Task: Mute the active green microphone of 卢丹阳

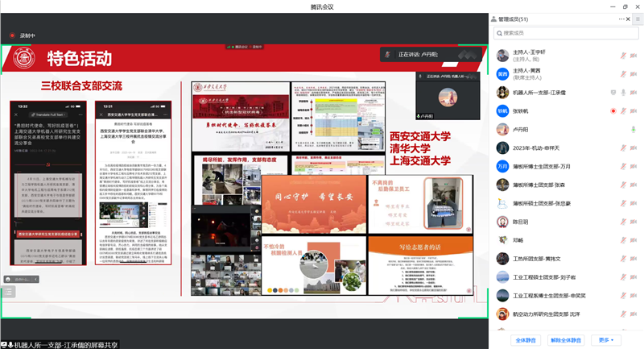Action: click(634, 130)
